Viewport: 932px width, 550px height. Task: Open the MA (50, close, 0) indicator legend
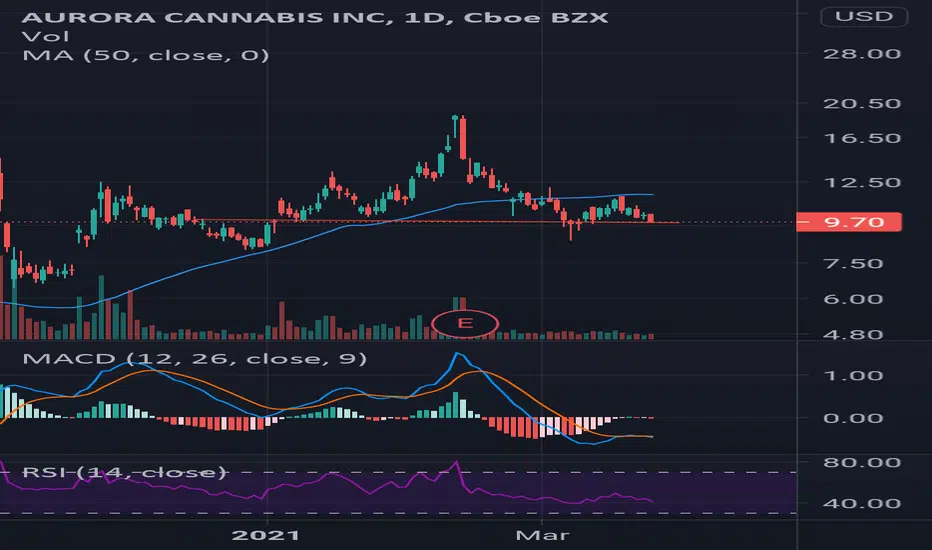point(146,55)
